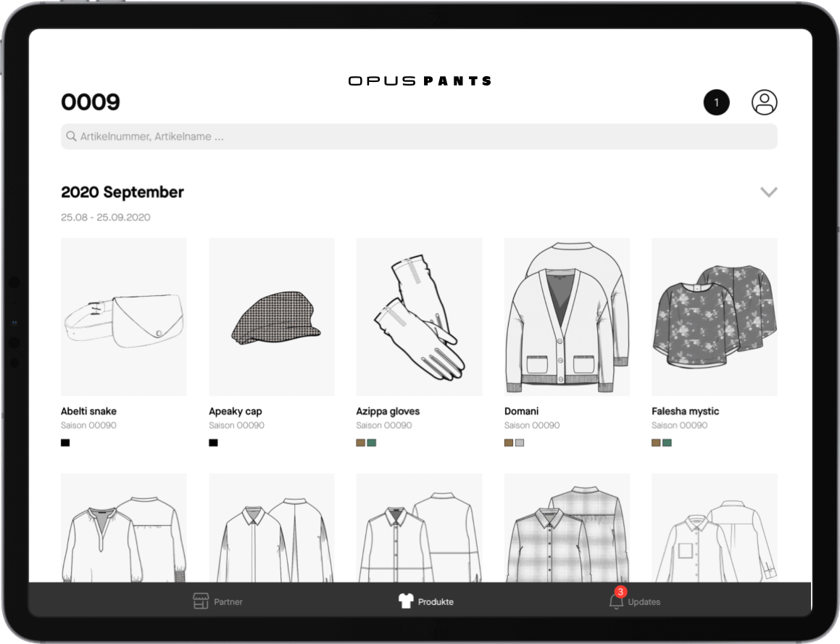Choose grey swatch under Domani
Screen dimensions: 840x644
tap(520, 442)
